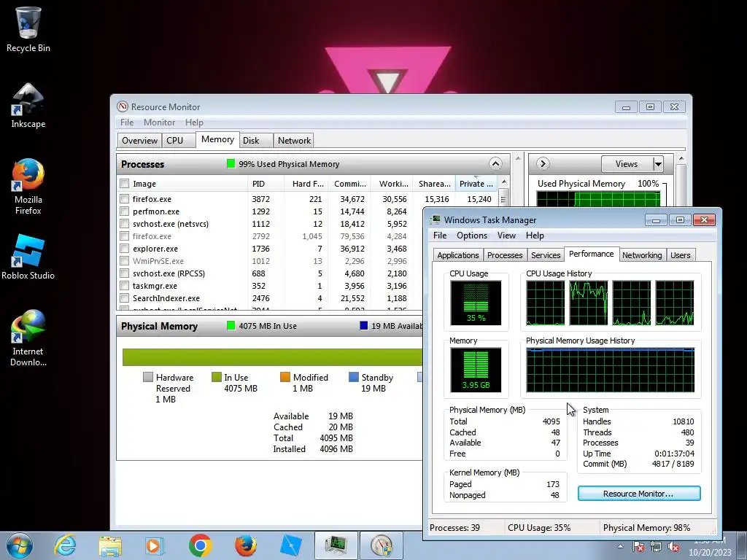Switch to Resource Monitor Overview tab
This screenshot has width=747, height=560.
click(139, 141)
